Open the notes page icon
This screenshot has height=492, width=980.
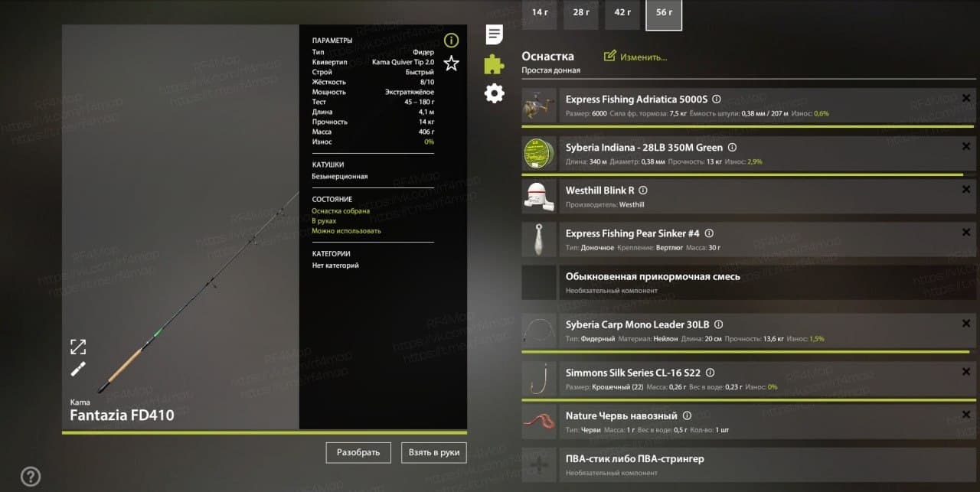(495, 34)
